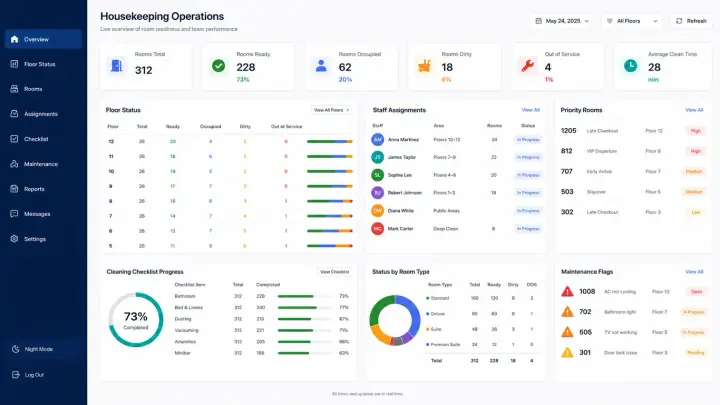
Task: Click the Medium badge for room 503
Action: coord(693,192)
